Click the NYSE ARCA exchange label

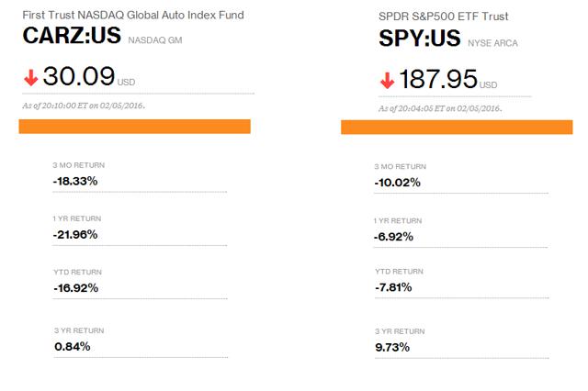click(x=492, y=43)
